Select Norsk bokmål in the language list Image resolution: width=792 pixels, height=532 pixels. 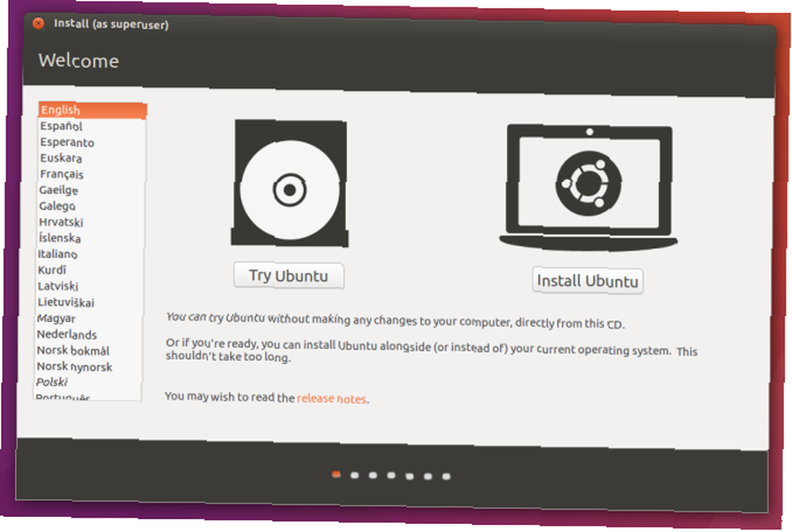click(89, 350)
